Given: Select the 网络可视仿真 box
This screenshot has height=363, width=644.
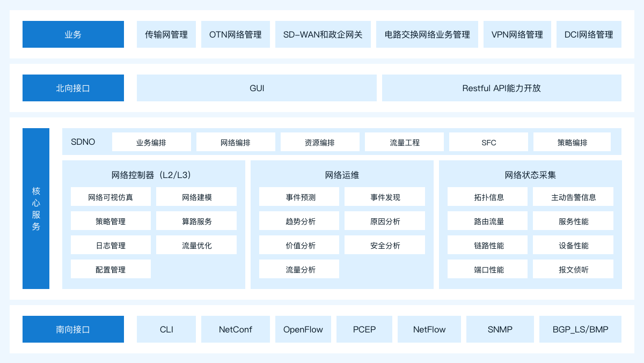Looking at the screenshot, I should (x=111, y=197).
